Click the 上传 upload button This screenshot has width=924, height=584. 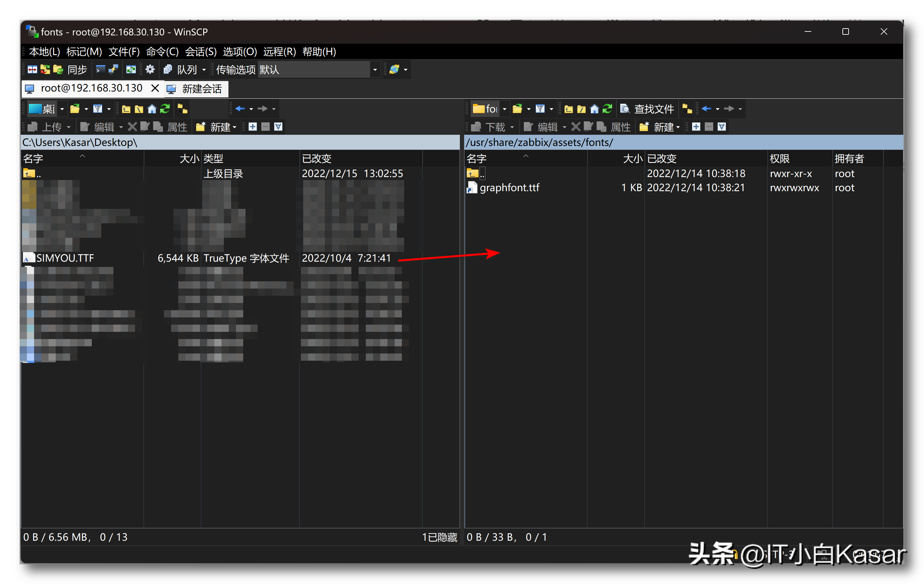pos(45,127)
